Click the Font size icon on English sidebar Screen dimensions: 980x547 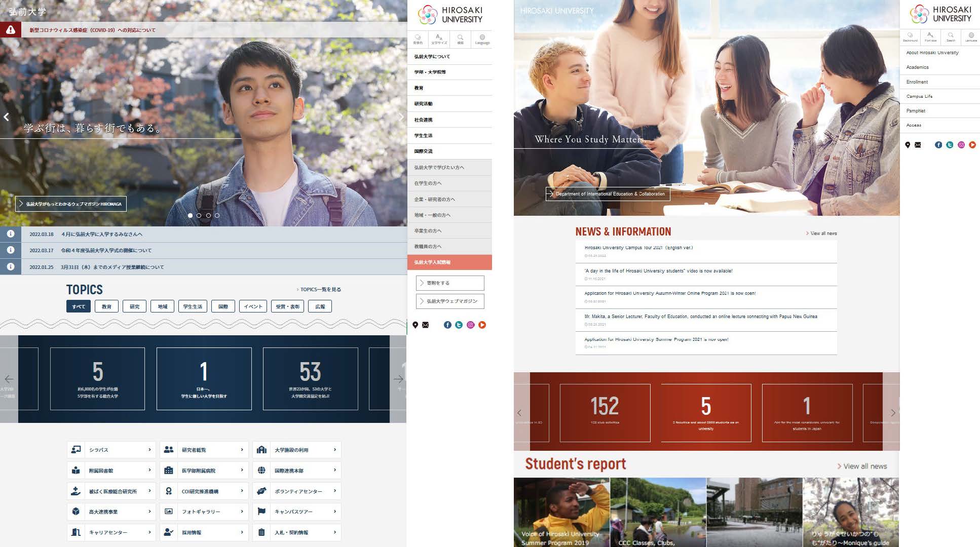pos(930,37)
